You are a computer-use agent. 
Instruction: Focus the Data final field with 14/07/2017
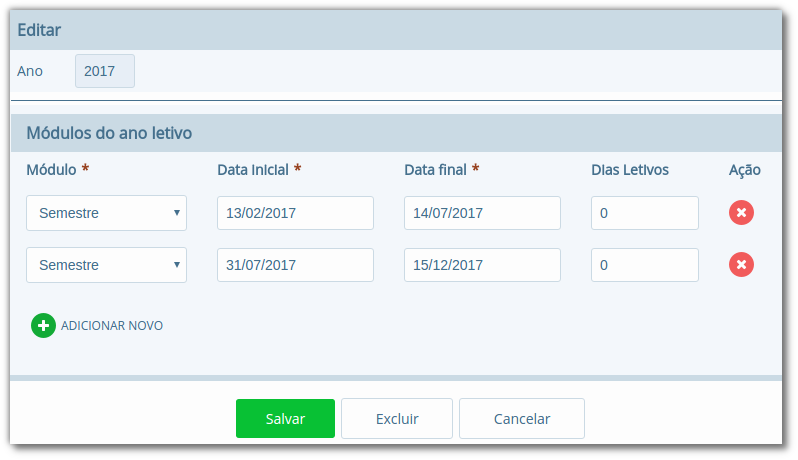[x=482, y=213]
